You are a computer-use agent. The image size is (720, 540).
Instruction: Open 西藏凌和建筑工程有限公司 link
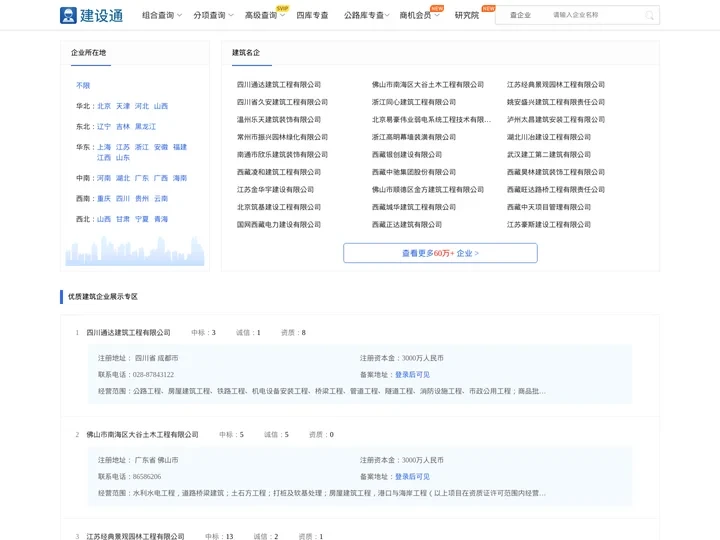point(279,172)
